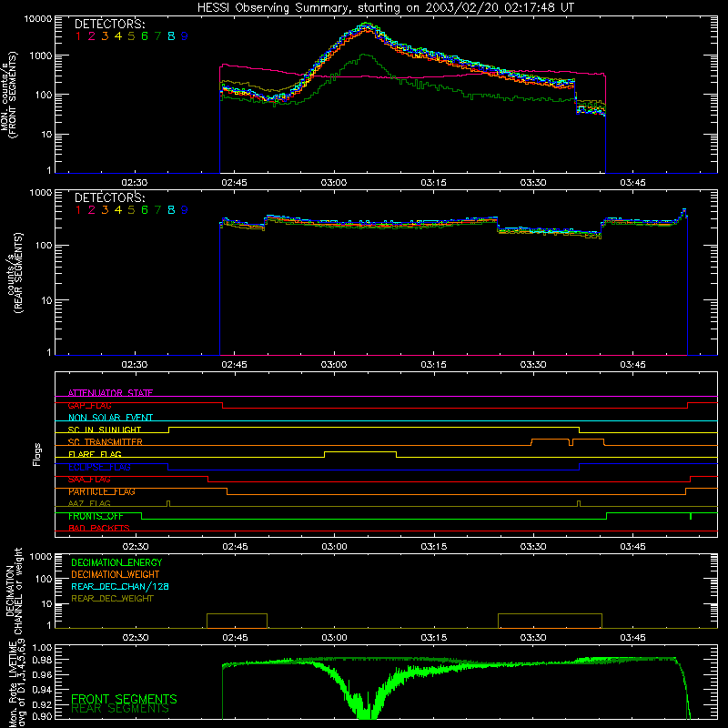Viewport: 728px width, 728px height.
Task: Click the 0.92 tick on the livetime axis
Action: point(42,704)
